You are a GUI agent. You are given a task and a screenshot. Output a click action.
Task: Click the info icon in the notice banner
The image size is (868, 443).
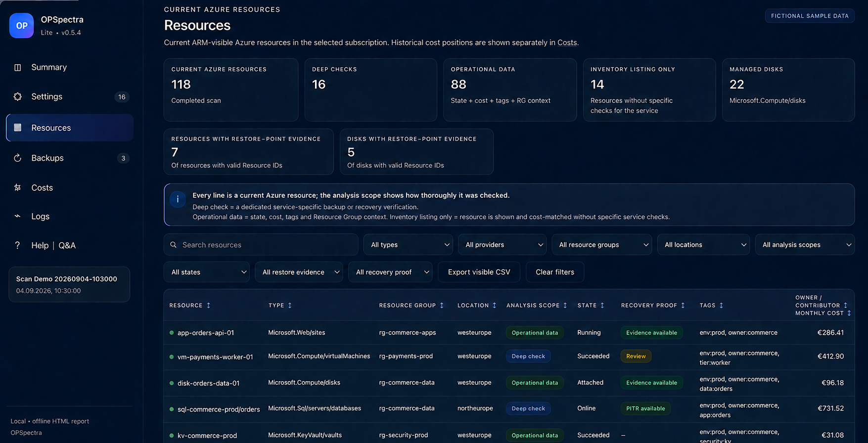click(178, 199)
